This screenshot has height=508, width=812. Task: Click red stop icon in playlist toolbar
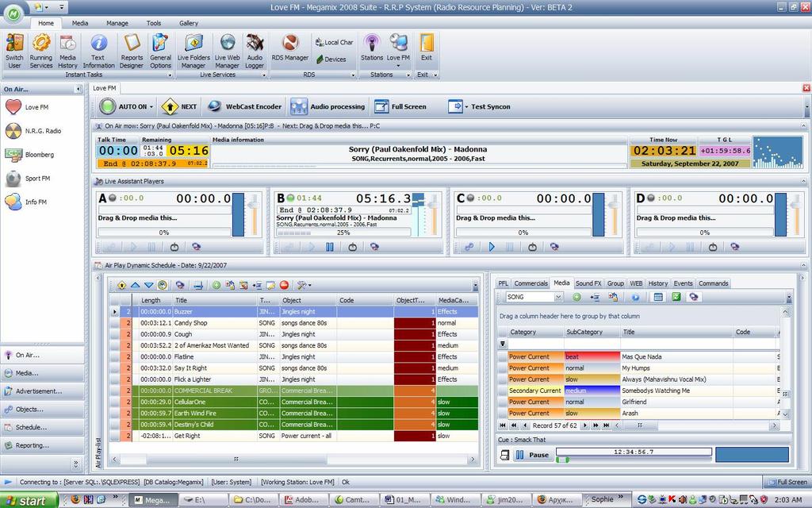coord(284,285)
